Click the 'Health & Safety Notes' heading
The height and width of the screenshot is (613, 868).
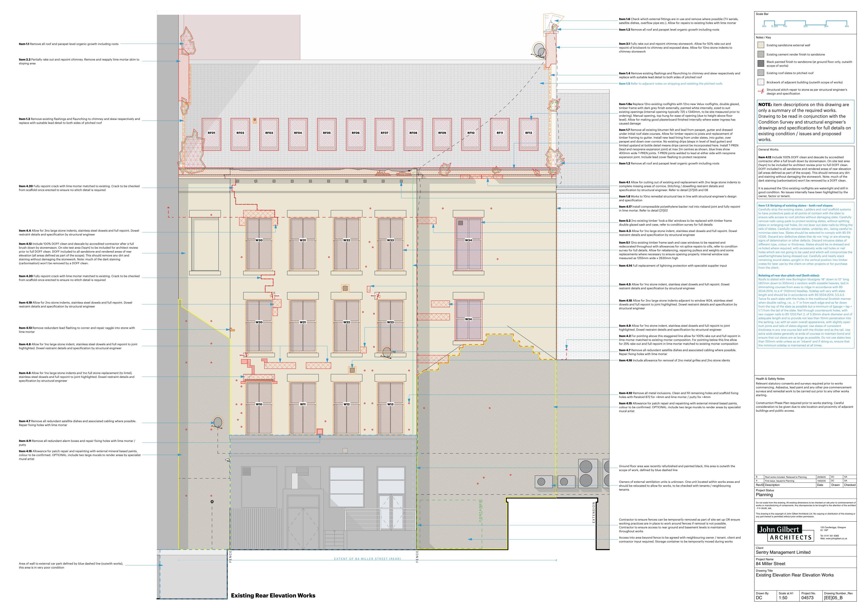770,379
